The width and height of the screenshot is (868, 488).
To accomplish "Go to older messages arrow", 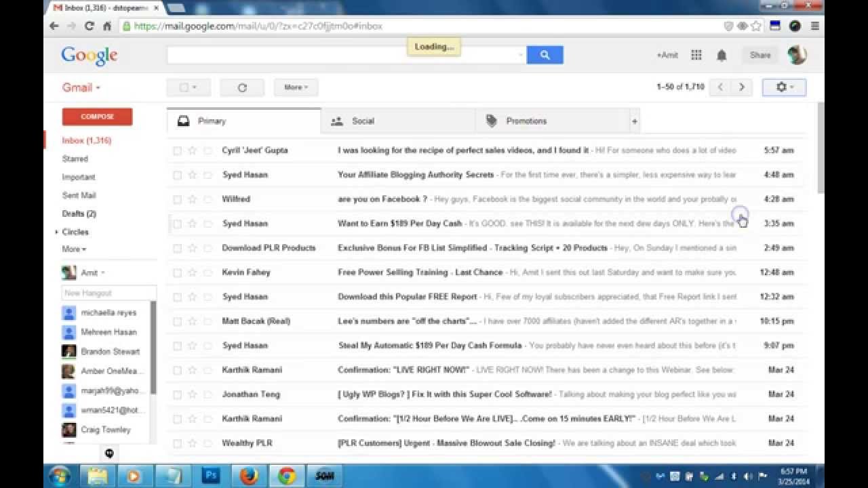I will click(742, 87).
